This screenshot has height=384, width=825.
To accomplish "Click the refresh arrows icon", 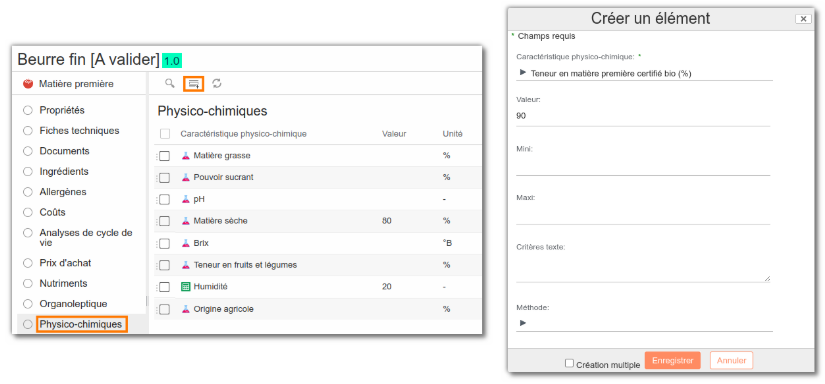I will click(217, 83).
